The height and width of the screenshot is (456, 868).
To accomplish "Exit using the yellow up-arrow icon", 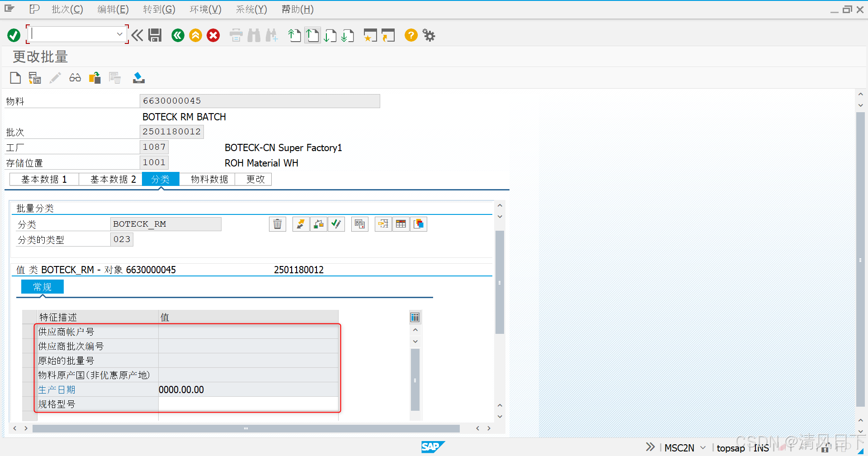I will (196, 35).
